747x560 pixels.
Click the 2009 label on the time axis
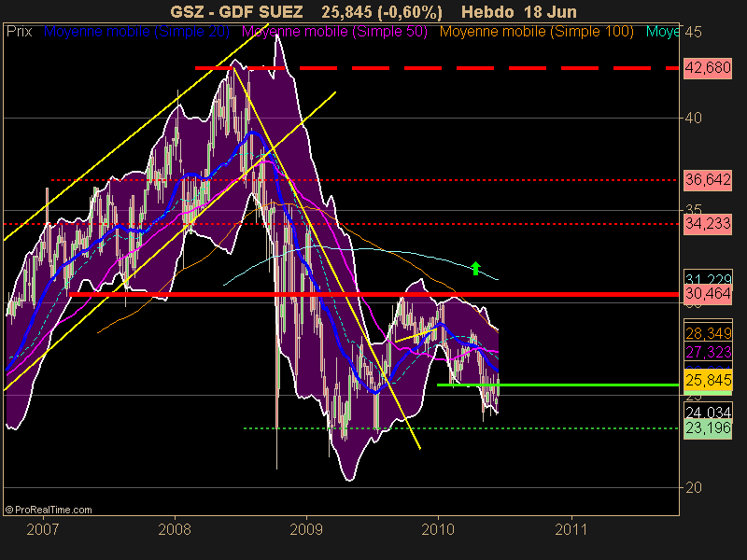coord(306,529)
